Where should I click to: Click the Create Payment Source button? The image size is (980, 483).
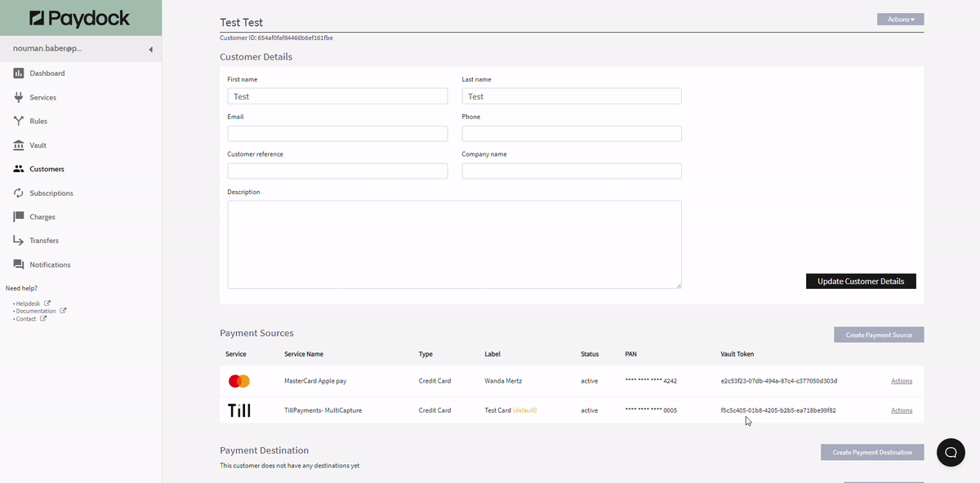click(879, 335)
